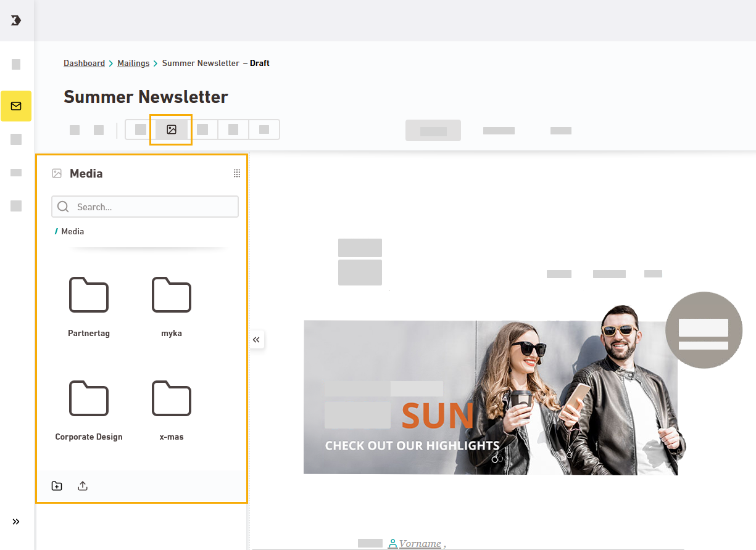Click the Media root path breadcrumb
756x550 pixels.
pos(72,232)
